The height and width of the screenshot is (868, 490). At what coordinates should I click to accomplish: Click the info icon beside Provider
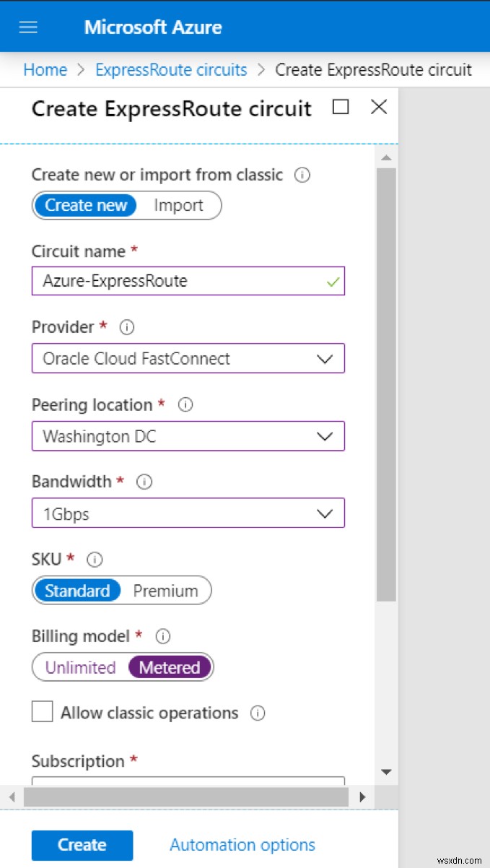(x=126, y=327)
